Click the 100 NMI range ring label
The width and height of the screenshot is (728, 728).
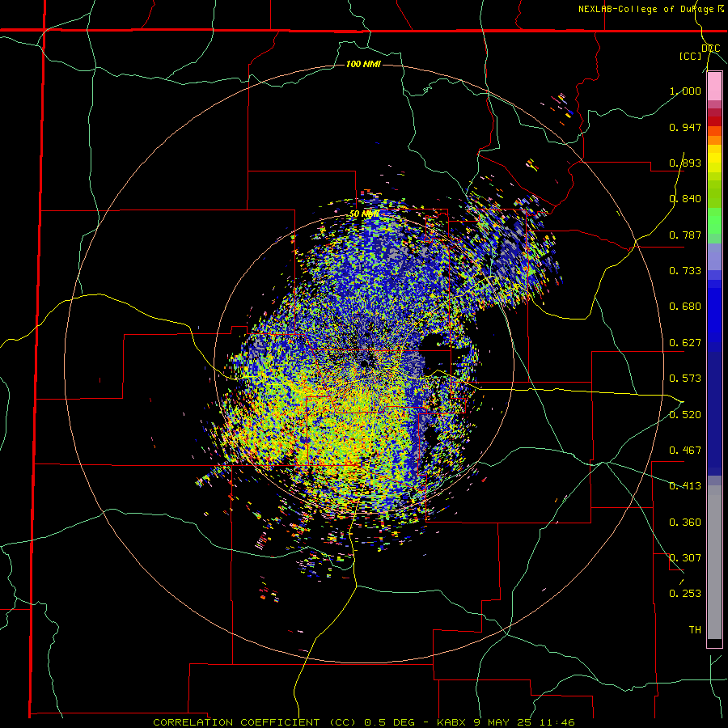363,64
